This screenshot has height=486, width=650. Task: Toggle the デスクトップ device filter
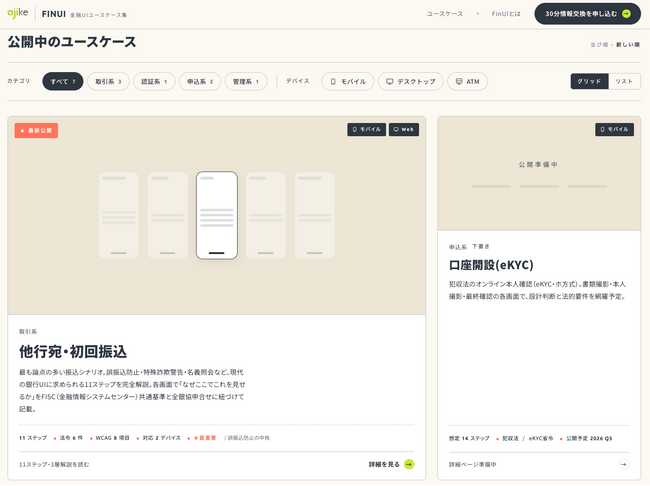pos(411,81)
